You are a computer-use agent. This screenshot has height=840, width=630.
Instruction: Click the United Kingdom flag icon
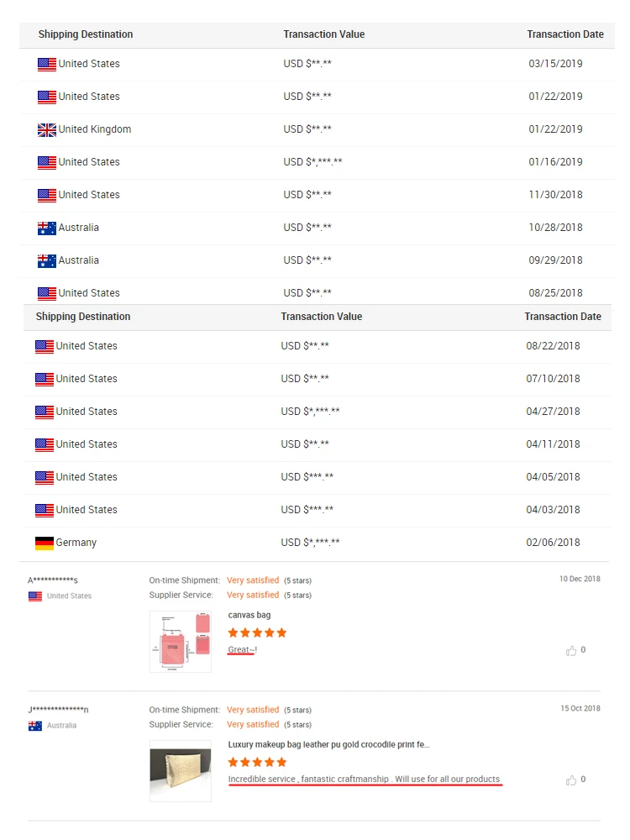pyautogui.click(x=46, y=129)
